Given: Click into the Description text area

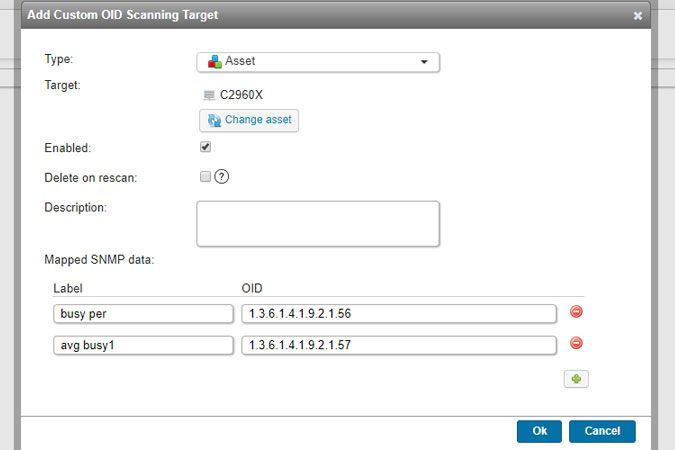Looking at the screenshot, I should point(318,223).
